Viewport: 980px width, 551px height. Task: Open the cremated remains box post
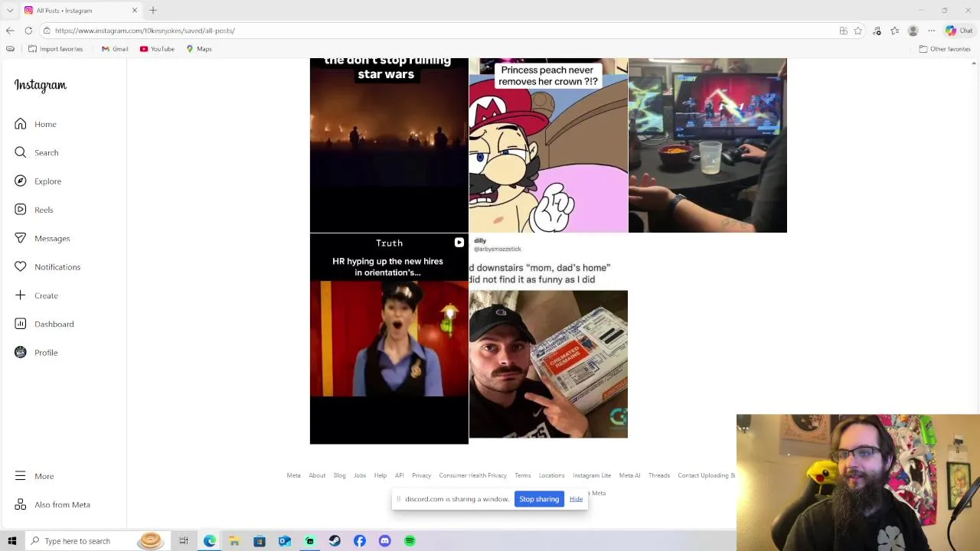point(548,339)
